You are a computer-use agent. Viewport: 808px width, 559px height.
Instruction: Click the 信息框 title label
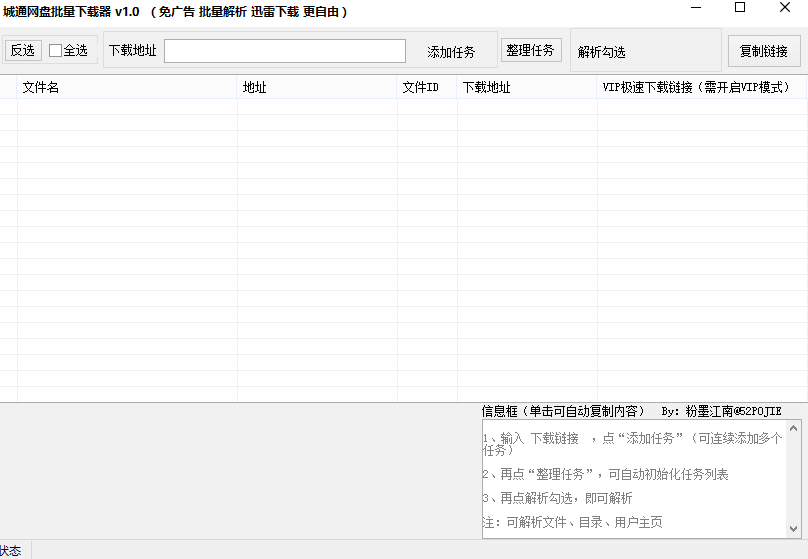563,411
